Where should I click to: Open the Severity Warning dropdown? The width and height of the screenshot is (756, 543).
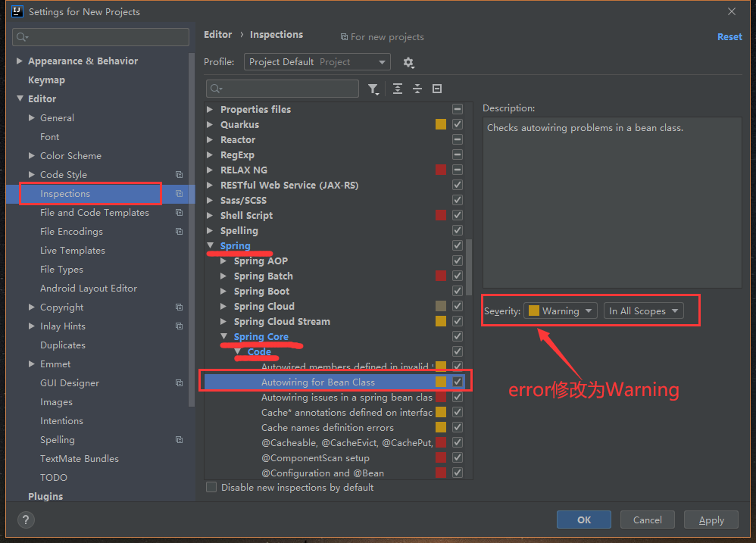click(561, 311)
